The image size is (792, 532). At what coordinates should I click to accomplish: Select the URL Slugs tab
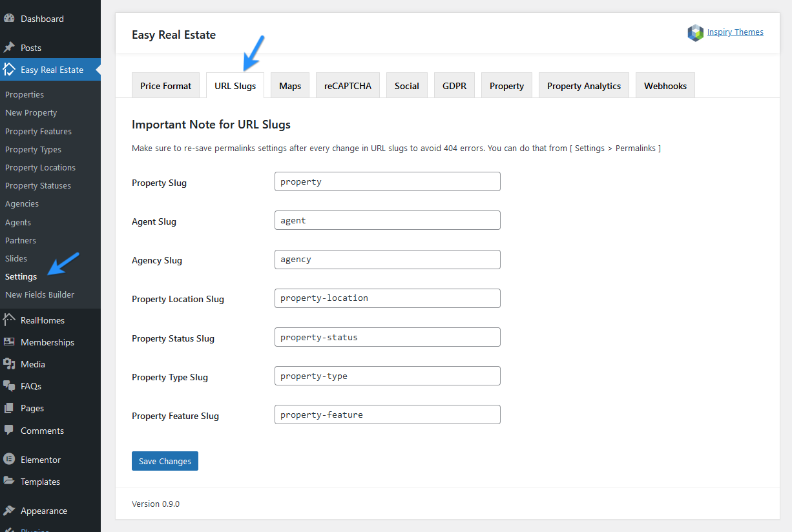click(235, 86)
